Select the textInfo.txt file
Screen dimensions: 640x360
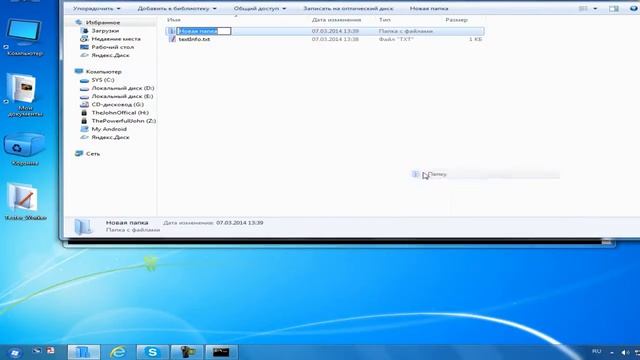point(194,39)
